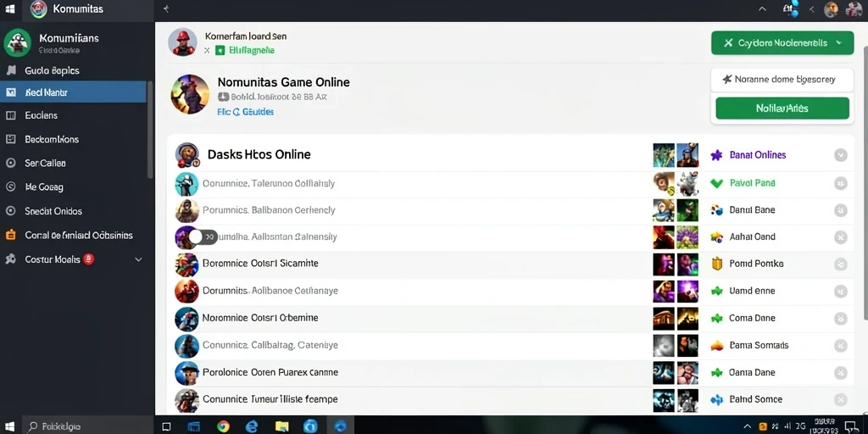
Task: Open File Explorer folder icon in taskbar
Action: 281,426
